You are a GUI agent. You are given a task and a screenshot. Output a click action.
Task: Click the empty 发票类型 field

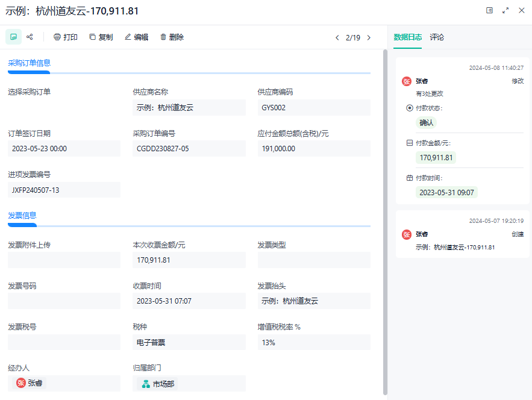(314, 260)
